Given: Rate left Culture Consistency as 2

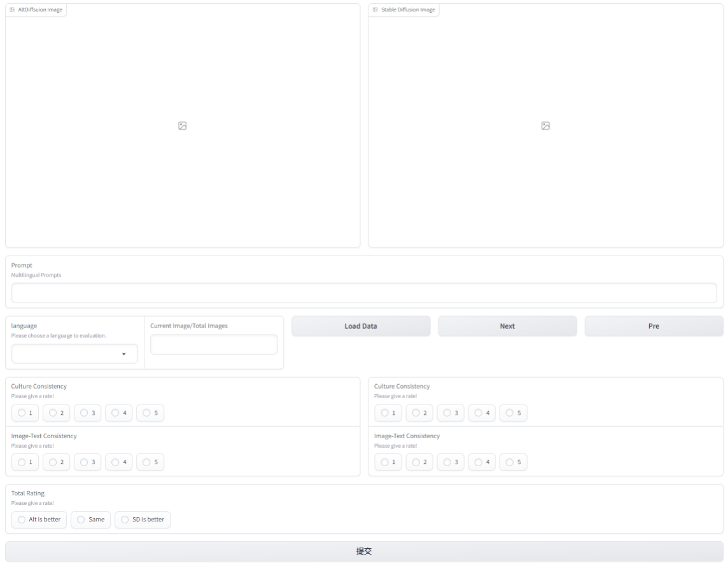Looking at the screenshot, I should pyautogui.click(x=56, y=413).
